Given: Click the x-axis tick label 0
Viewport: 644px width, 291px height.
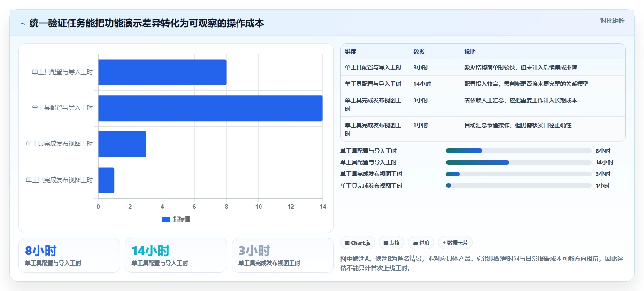Looking at the screenshot, I should 98,207.
